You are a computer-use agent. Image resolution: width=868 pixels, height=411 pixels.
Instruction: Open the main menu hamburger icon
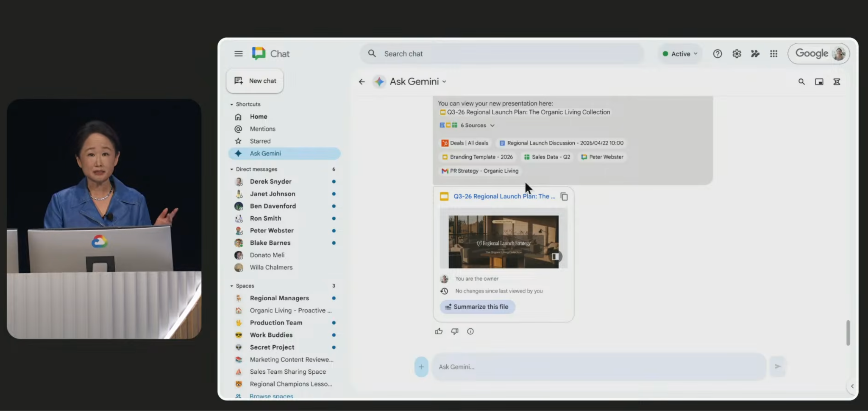click(238, 54)
